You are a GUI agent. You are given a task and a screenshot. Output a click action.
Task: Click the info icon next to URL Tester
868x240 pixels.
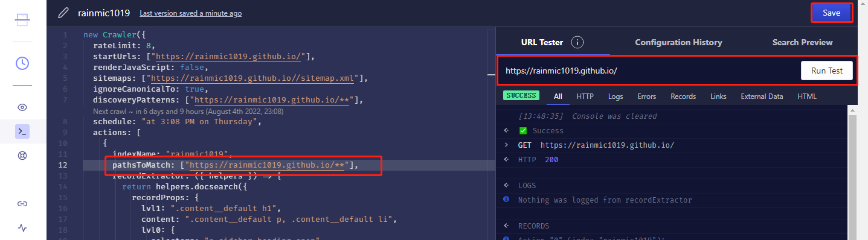tap(577, 42)
